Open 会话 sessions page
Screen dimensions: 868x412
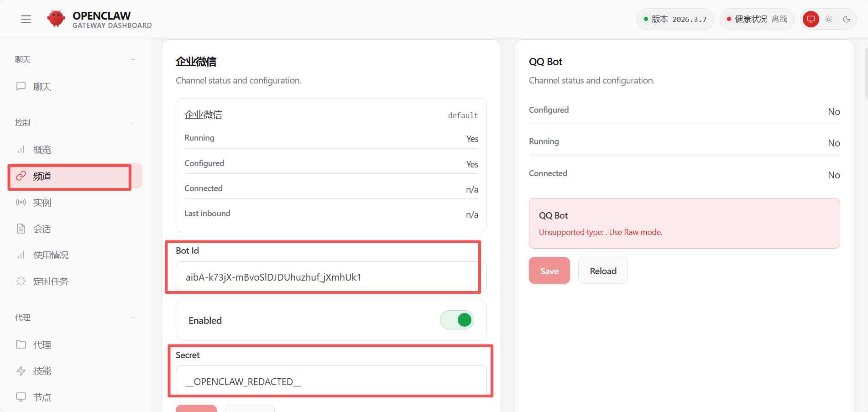[x=42, y=229]
